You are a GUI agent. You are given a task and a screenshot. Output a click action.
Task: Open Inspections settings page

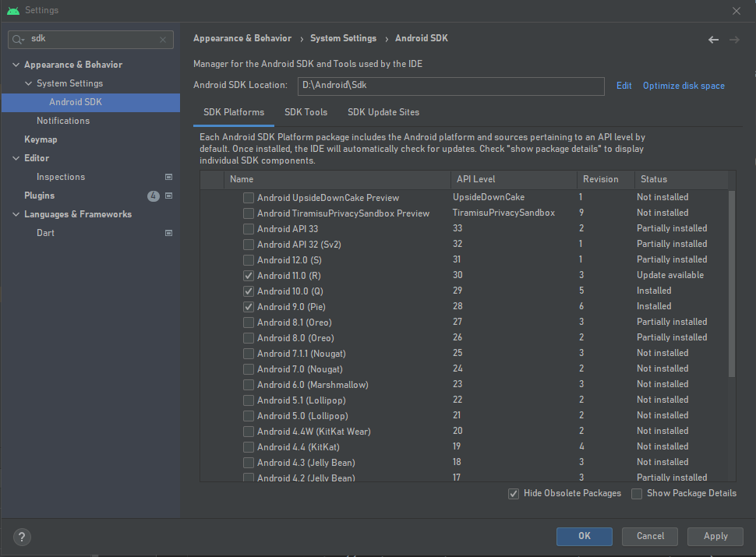point(61,177)
